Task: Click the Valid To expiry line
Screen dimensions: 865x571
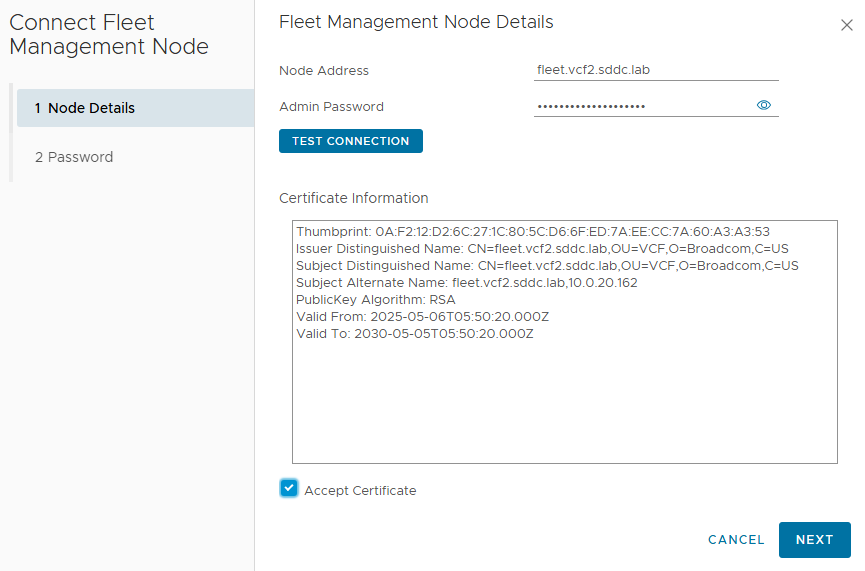Action: 414,334
